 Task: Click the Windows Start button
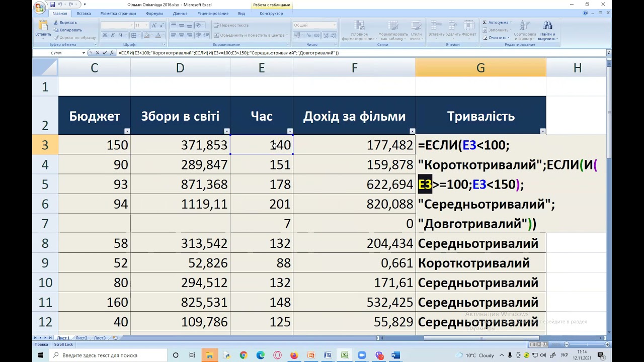point(41,355)
